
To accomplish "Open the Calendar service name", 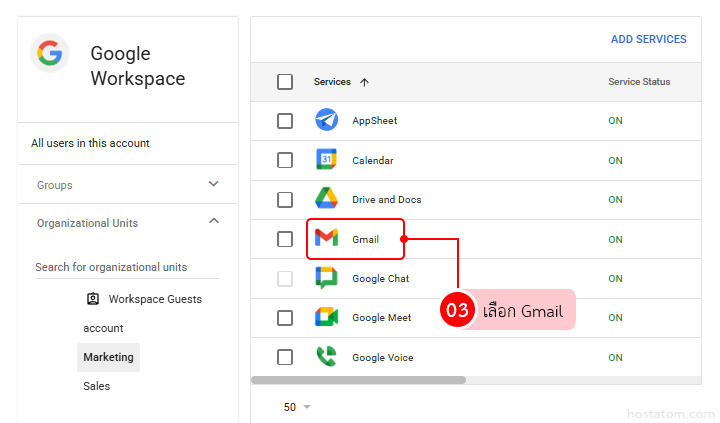I will click(373, 160).
